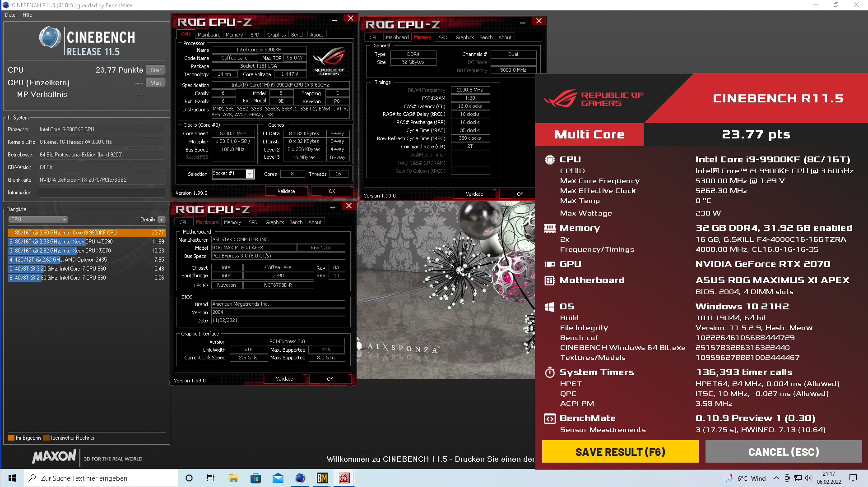
Task: Click the weather icon showing 6°C
Action: pos(728,478)
